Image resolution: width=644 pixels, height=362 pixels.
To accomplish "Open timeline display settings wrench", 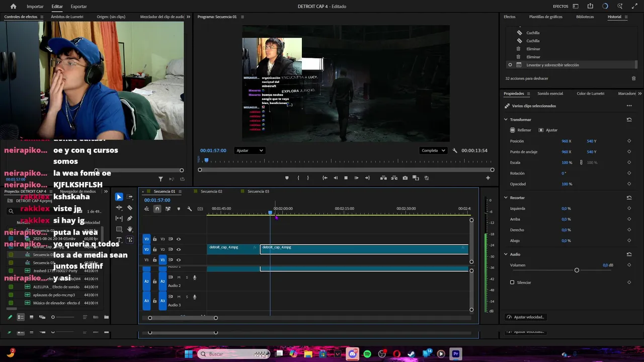I will (189, 209).
